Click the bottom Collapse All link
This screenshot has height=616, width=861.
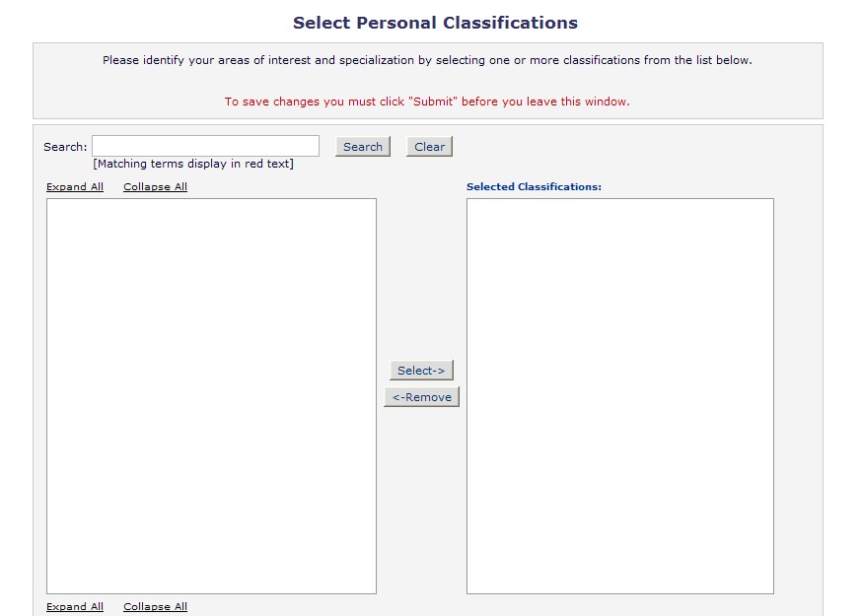[x=155, y=607]
